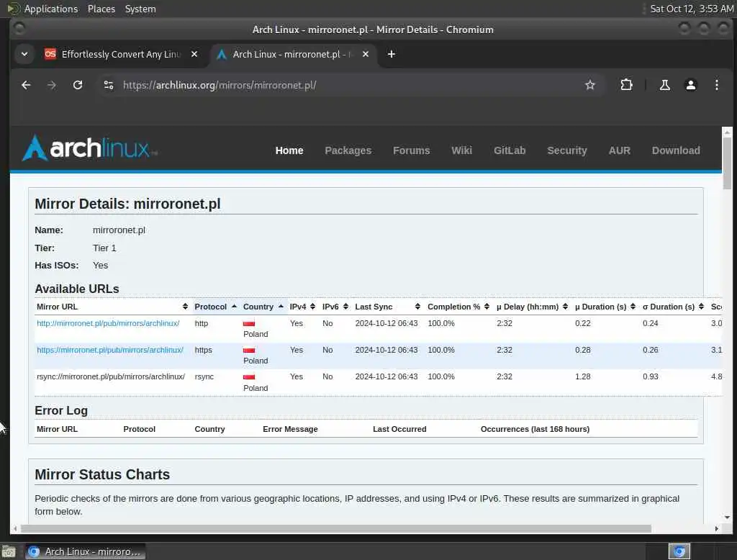Sort the table by IPv4 column

pos(302,307)
